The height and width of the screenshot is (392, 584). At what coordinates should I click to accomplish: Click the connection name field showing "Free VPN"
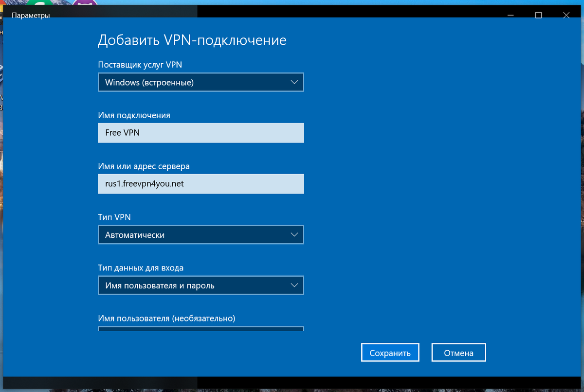tap(201, 132)
